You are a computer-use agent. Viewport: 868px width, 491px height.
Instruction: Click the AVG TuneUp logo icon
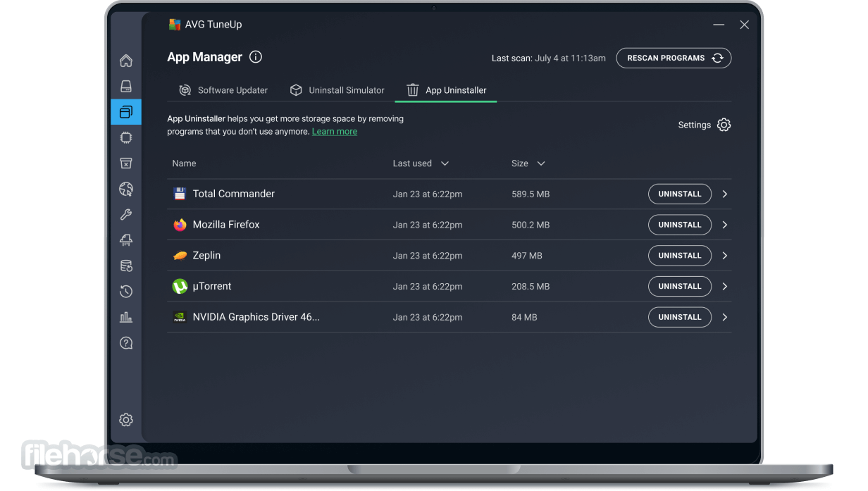click(x=175, y=25)
